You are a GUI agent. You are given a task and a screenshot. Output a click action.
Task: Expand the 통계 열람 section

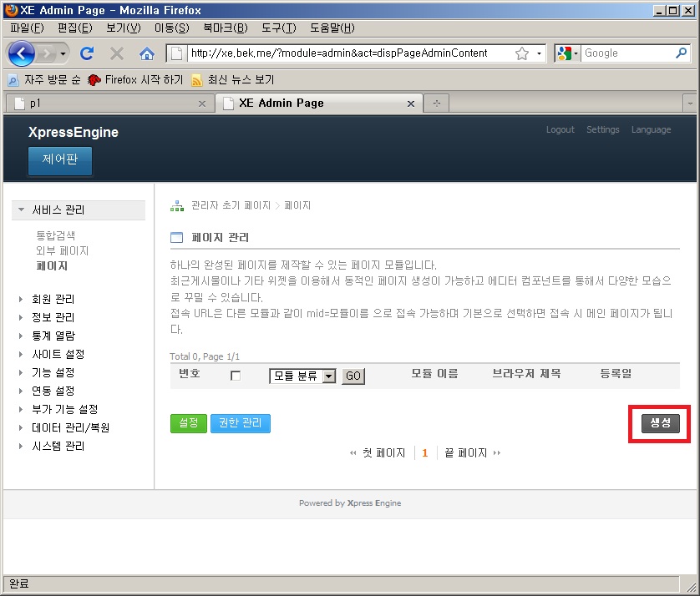click(53, 336)
